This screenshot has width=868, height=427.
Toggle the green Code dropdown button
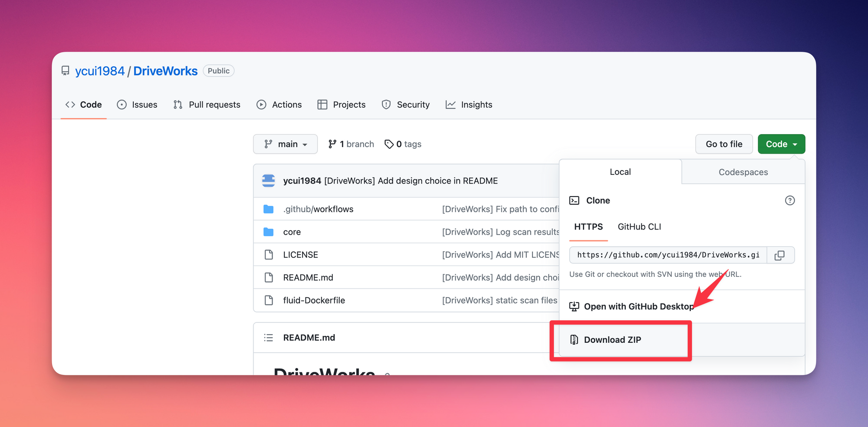click(x=781, y=144)
